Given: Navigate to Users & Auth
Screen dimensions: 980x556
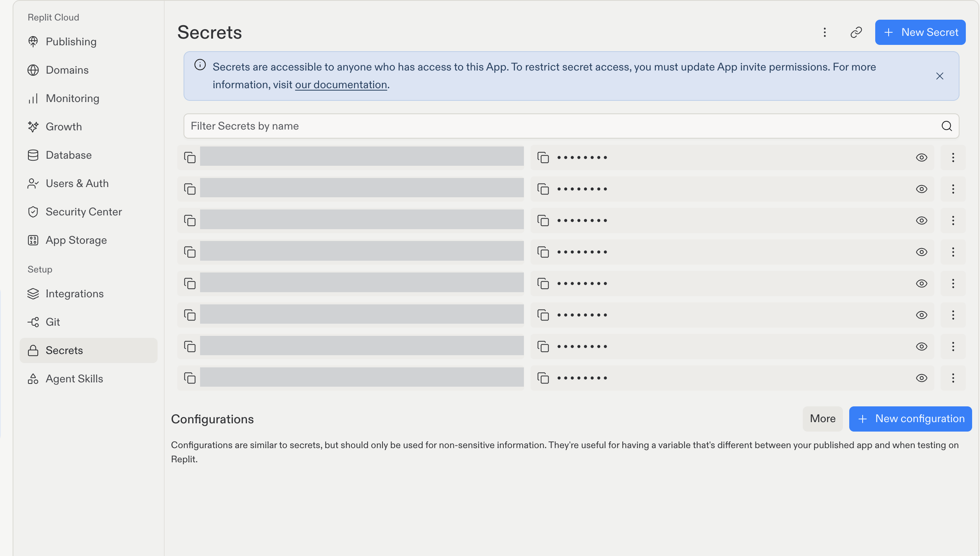Looking at the screenshot, I should pyautogui.click(x=89, y=183).
